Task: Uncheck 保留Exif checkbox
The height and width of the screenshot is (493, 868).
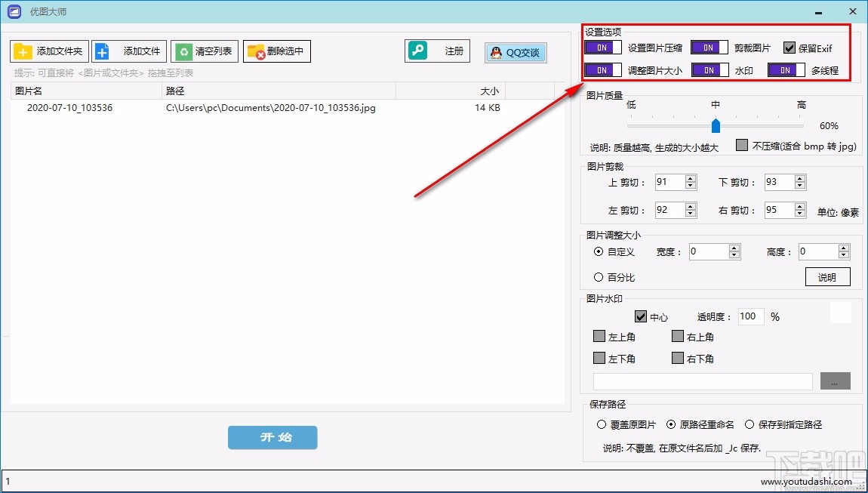Action: click(x=790, y=48)
